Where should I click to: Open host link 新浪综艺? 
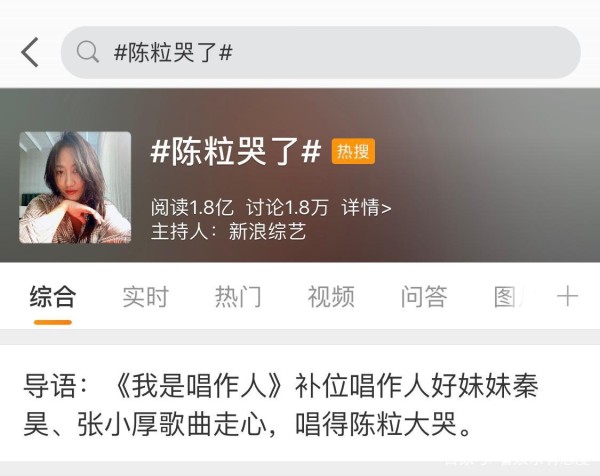click(267, 231)
